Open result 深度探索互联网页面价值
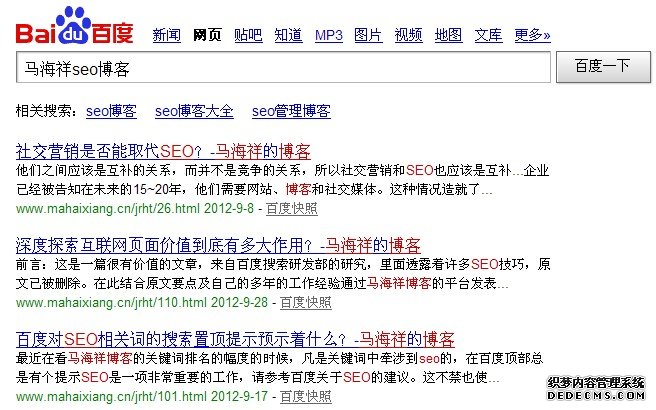The image size is (656, 410). tap(218, 245)
